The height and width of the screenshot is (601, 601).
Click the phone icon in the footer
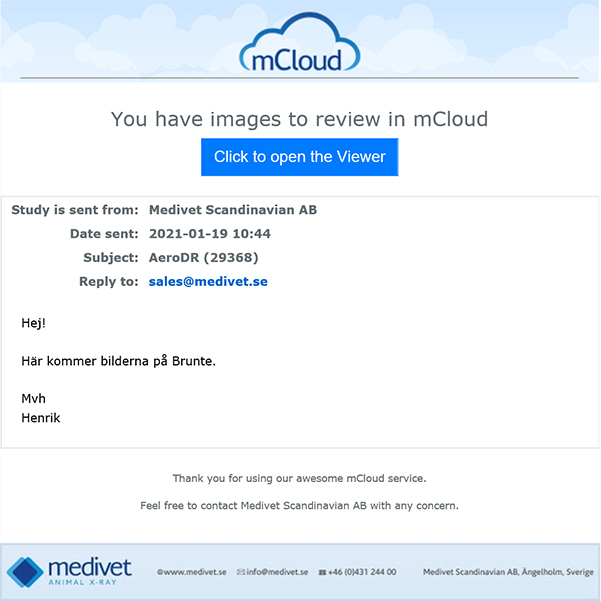pos(322,572)
